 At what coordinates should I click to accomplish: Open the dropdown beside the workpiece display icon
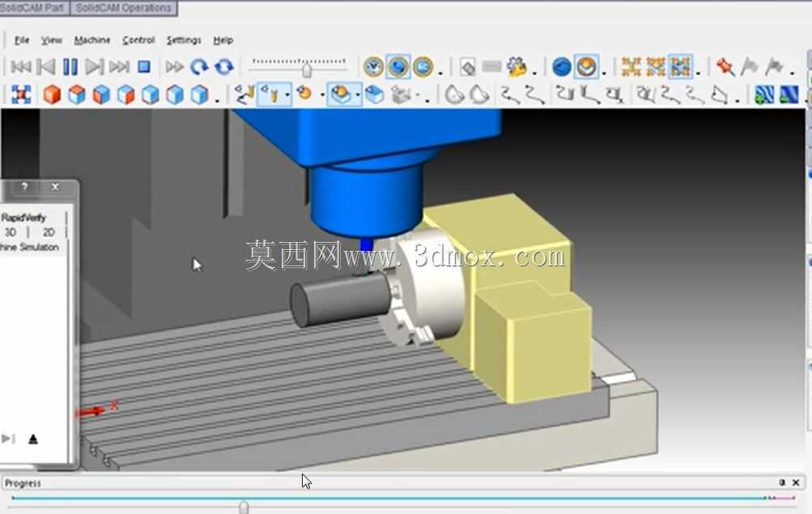[x=357, y=96]
